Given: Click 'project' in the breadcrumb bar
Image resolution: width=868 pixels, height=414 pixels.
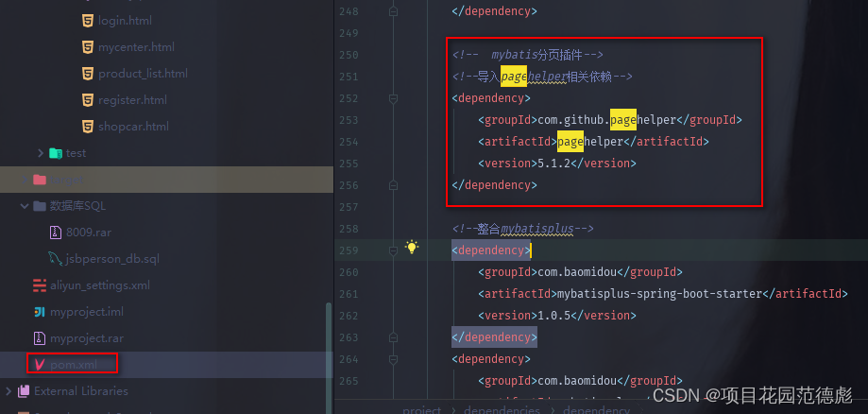Looking at the screenshot, I should [422, 410].
